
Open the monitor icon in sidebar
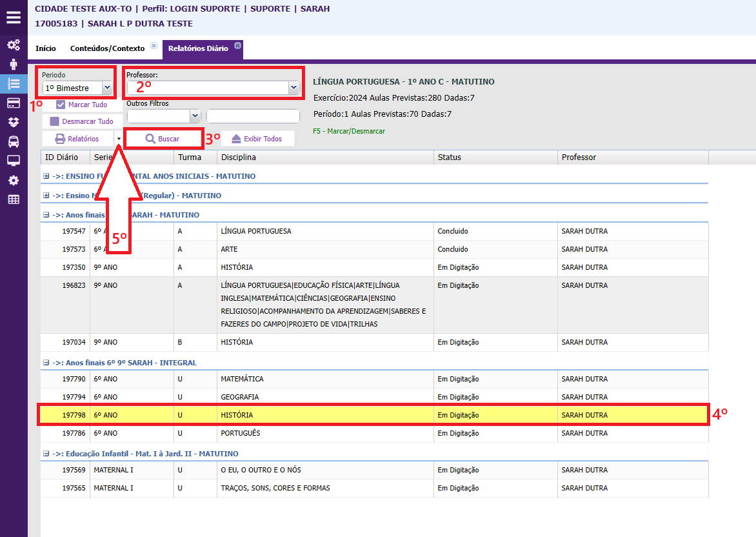click(x=14, y=161)
